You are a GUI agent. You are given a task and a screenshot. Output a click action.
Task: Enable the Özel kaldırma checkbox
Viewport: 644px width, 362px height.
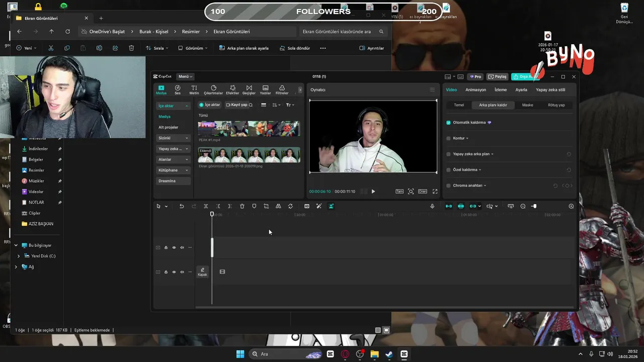448,170
